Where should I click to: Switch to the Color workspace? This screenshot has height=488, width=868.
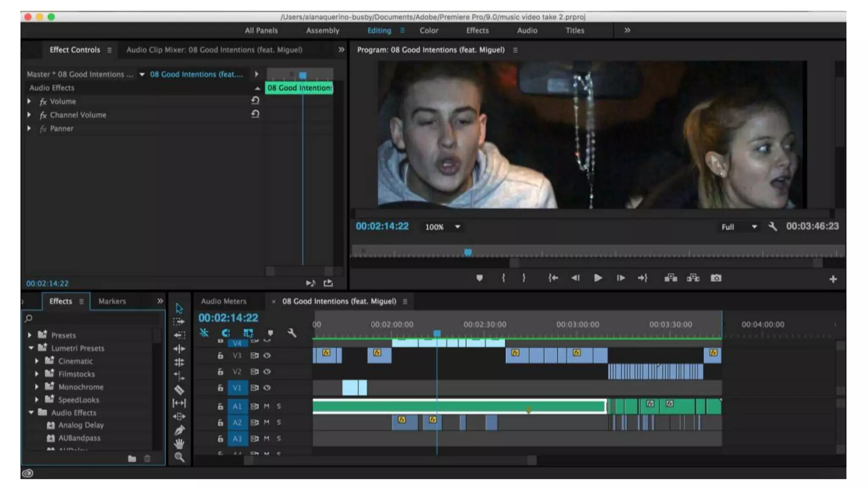pyautogui.click(x=428, y=30)
